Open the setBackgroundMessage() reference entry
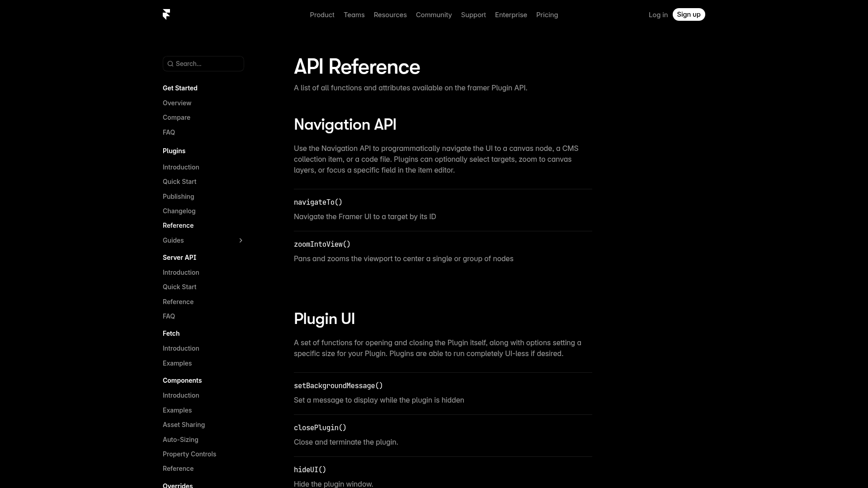The image size is (868, 488). click(338, 386)
